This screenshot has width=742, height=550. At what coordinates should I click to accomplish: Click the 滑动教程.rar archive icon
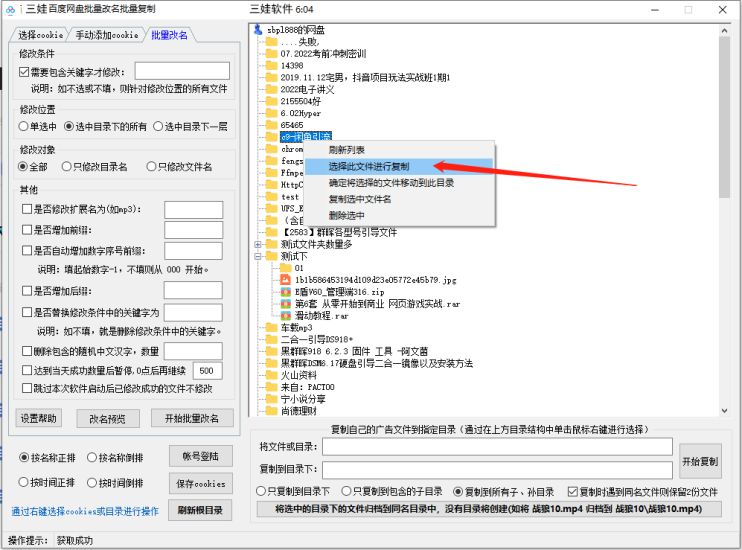click(x=285, y=315)
